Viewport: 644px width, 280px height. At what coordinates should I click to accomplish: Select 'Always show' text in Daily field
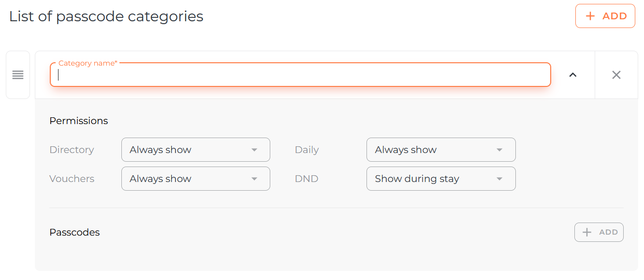click(406, 150)
